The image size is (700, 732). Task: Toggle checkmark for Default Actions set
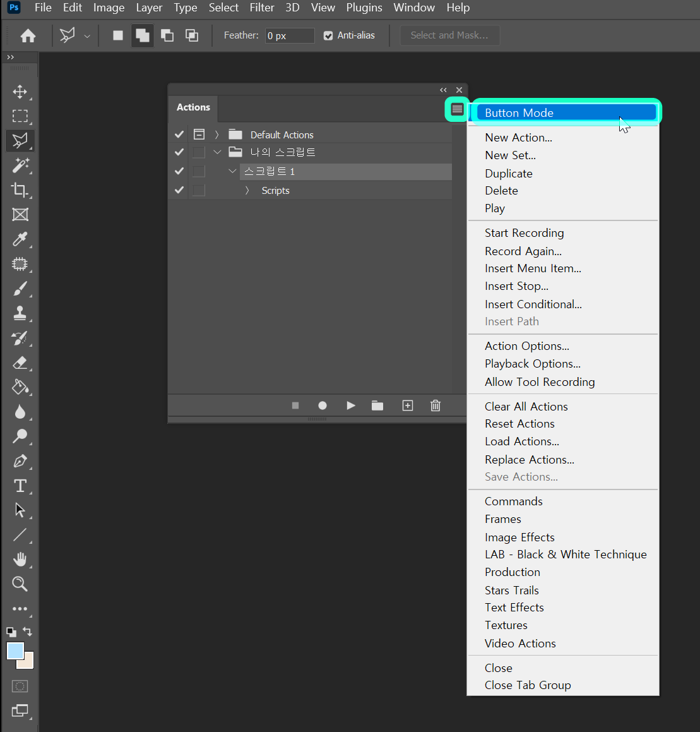[x=179, y=135]
